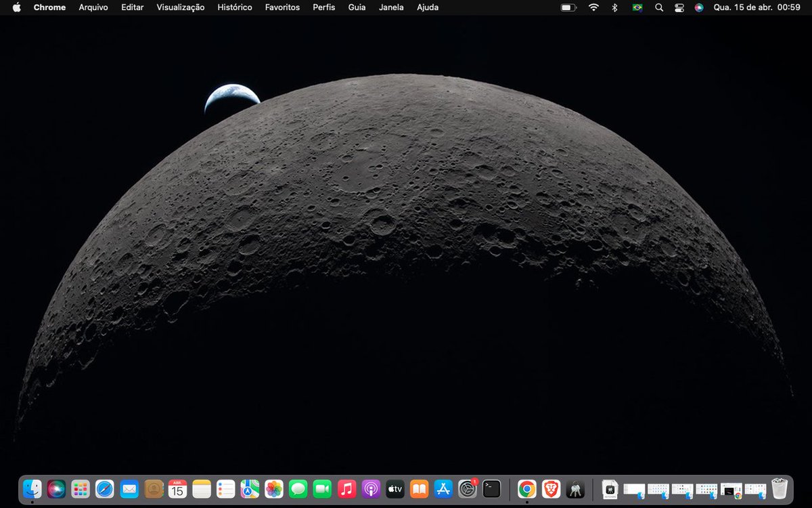Open the Music app in the Dock
This screenshot has height=508, width=812.
[346, 488]
